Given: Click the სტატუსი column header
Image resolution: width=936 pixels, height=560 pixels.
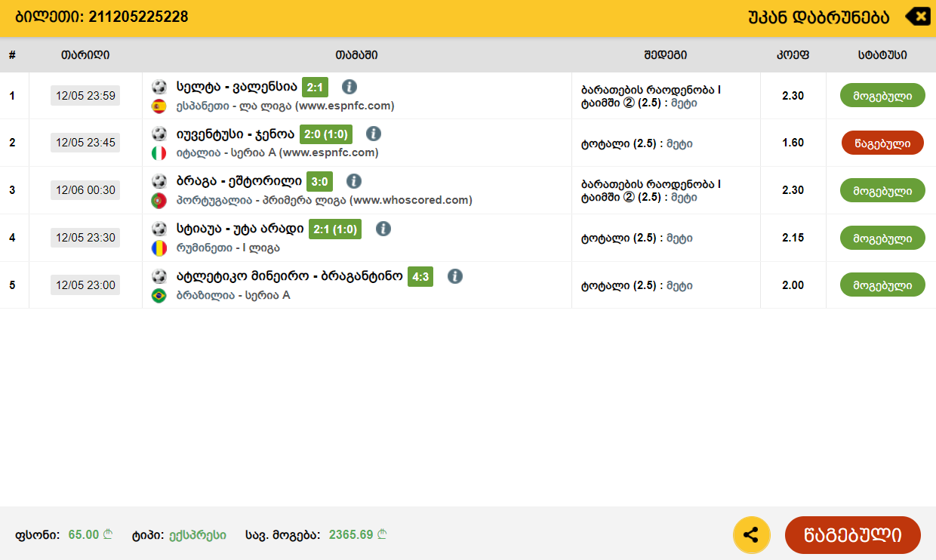Looking at the screenshot, I should (882, 54).
